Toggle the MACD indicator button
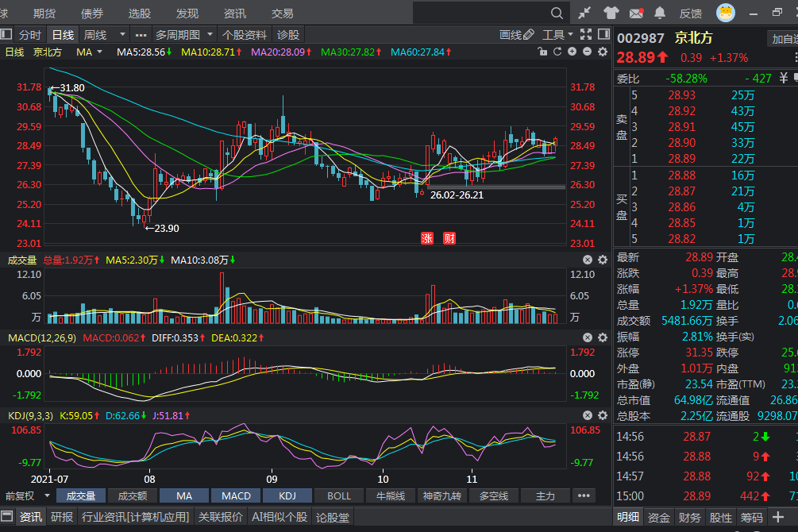The image size is (798, 532). (236, 496)
